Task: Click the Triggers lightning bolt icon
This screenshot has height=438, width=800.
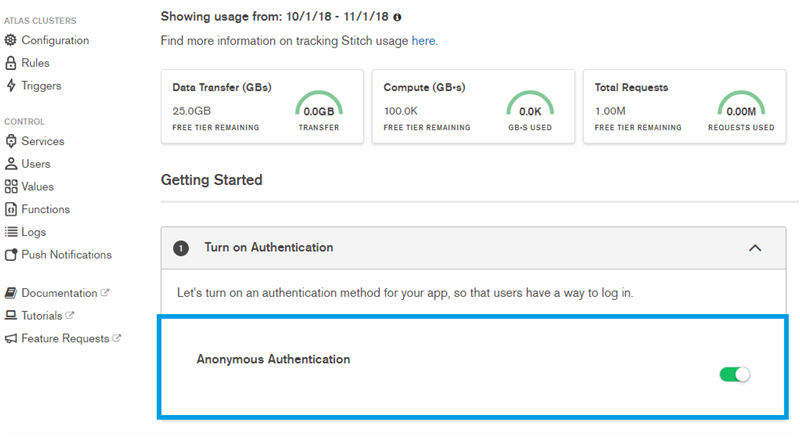Action: tap(11, 86)
